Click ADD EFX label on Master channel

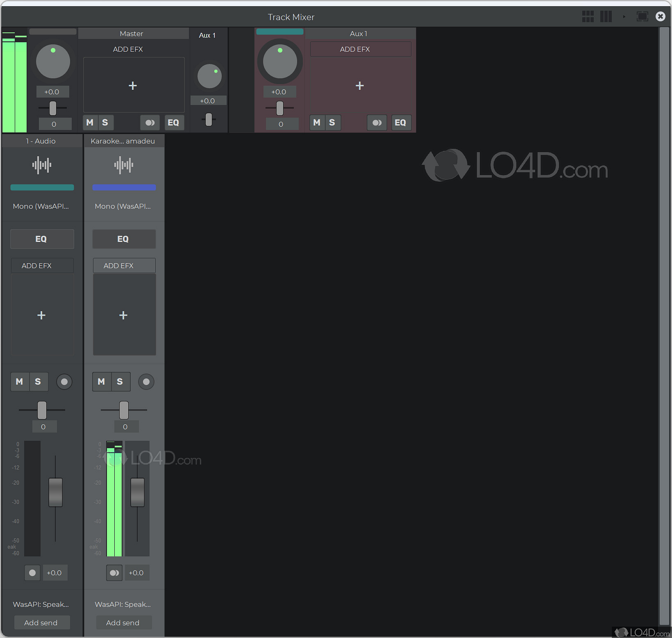click(x=128, y=49)
